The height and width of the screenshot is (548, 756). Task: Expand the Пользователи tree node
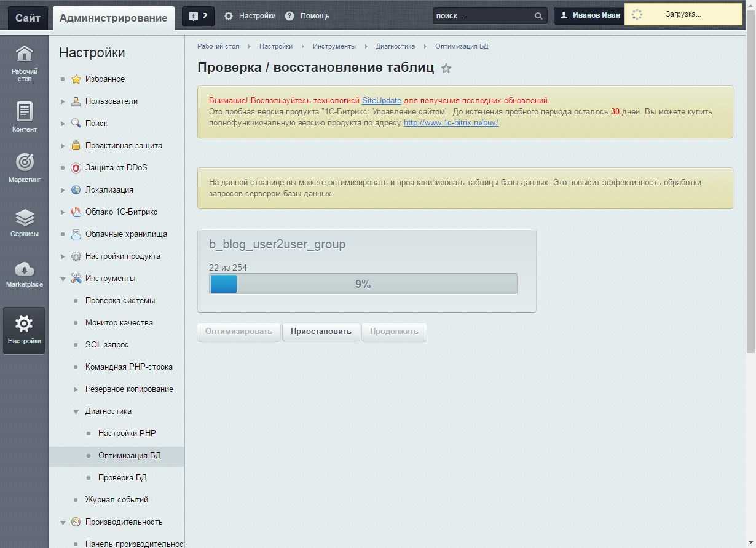coord(63,101)
